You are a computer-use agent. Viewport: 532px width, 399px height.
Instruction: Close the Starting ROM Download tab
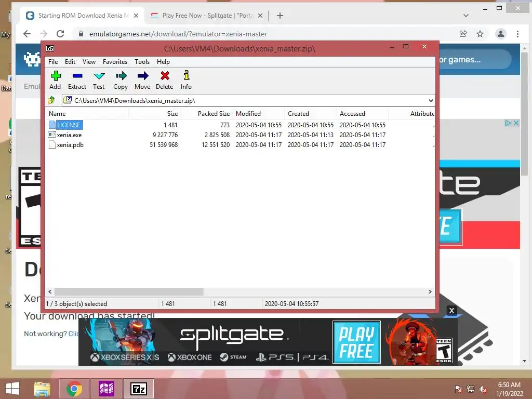click(x=136, y=16)
